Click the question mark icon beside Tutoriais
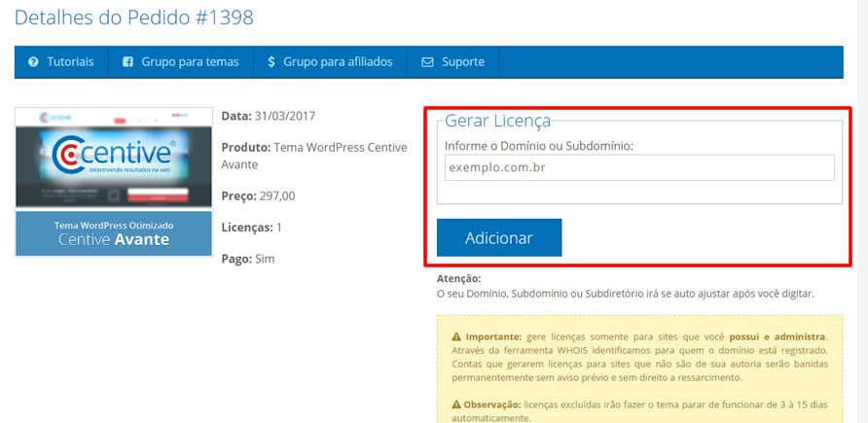The height and width of the screenshot is (423, 868). click(33, 62)
